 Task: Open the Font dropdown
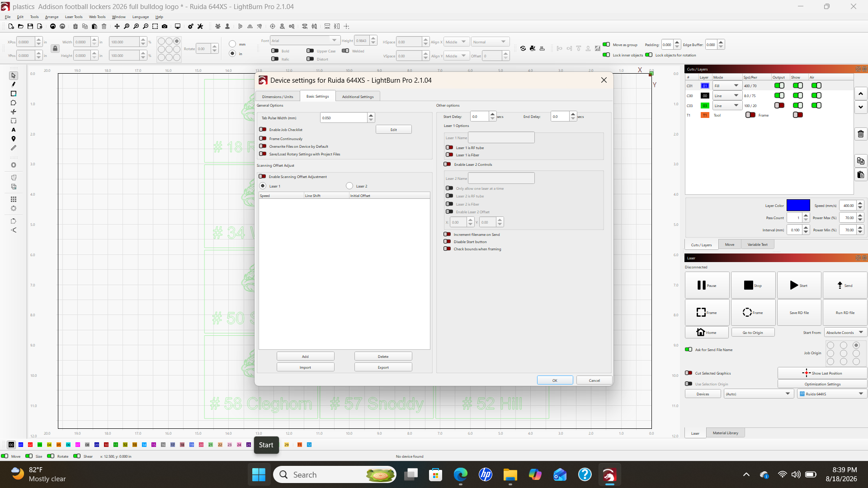click(304, 41)
